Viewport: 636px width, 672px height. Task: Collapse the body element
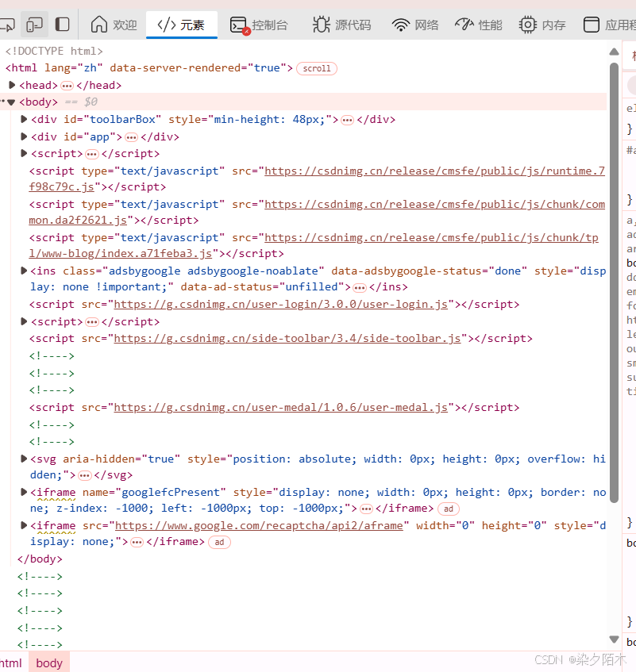[x=12, y=102]
